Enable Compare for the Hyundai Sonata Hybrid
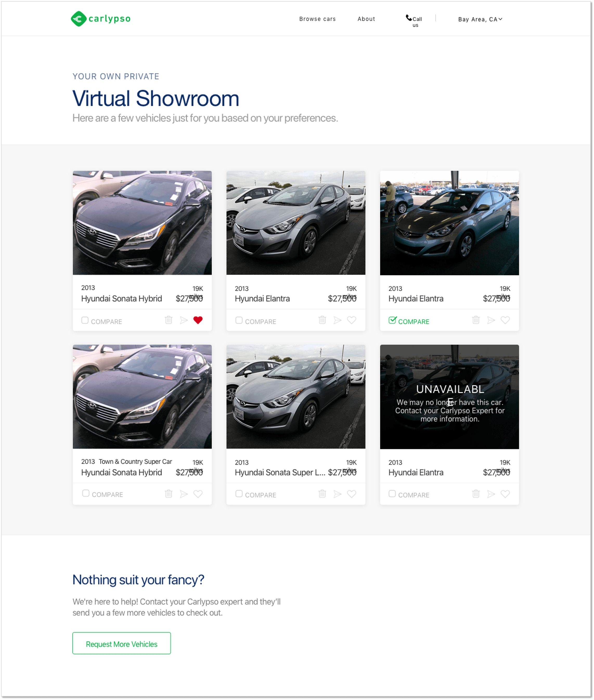The image size is (594, 700). [x=85, y=320]
